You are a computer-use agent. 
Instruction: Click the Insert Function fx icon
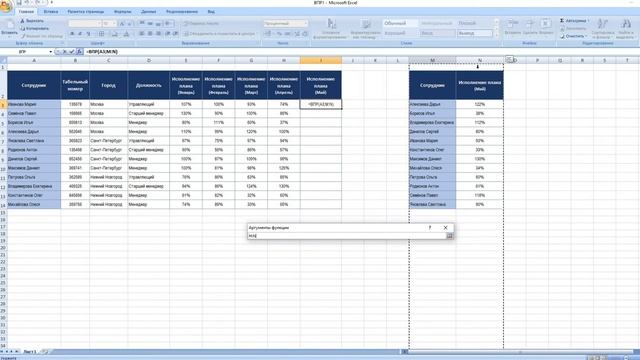(79, 52)
